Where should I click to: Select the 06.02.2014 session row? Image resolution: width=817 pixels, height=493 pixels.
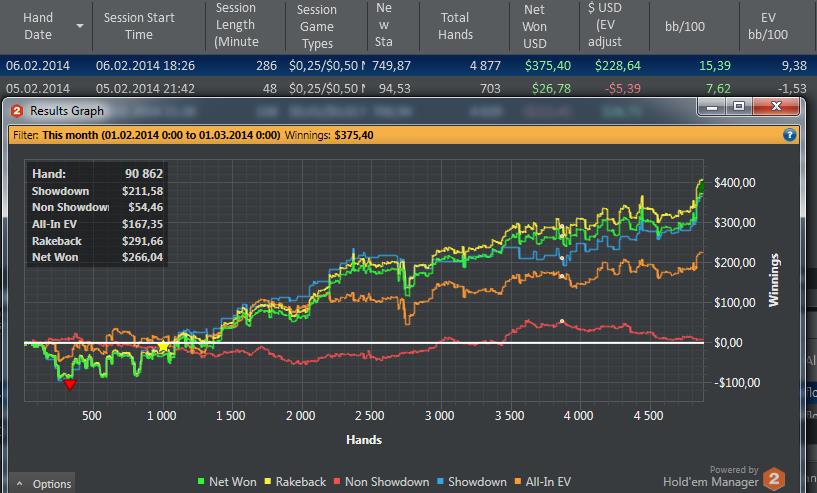(408, 66)
